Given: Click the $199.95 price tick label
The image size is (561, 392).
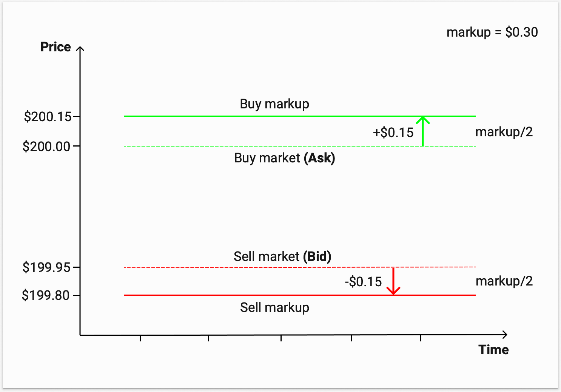Looking at the screenshot, I should pos(46,267).
